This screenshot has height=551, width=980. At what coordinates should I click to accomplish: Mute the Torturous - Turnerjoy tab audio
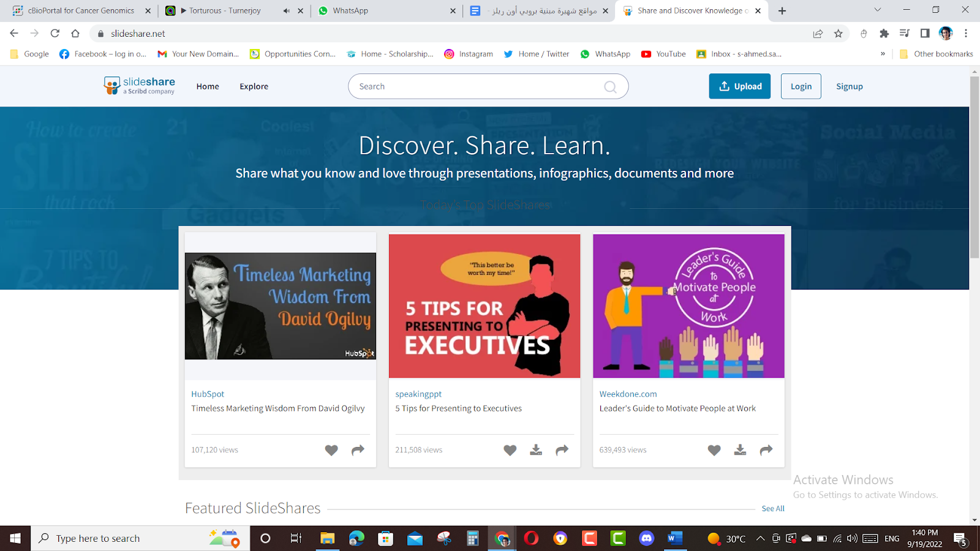point(286,11)
